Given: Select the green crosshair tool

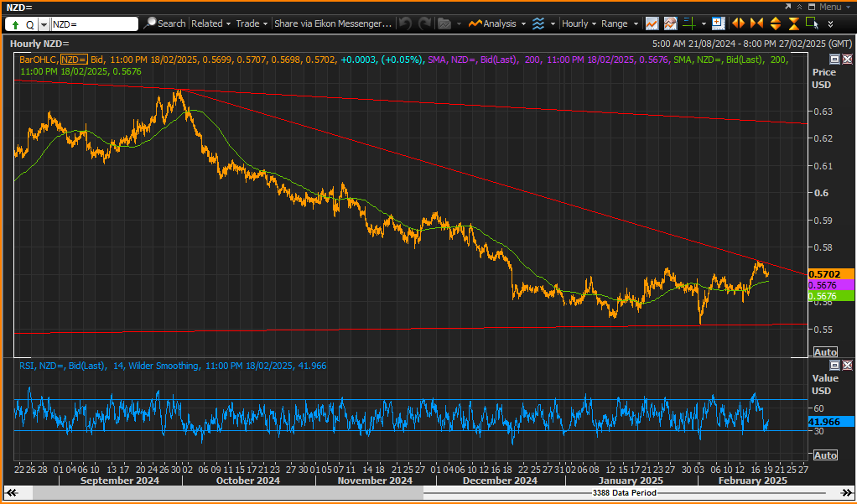Looking at the screenshot, I should pos(688,23).
